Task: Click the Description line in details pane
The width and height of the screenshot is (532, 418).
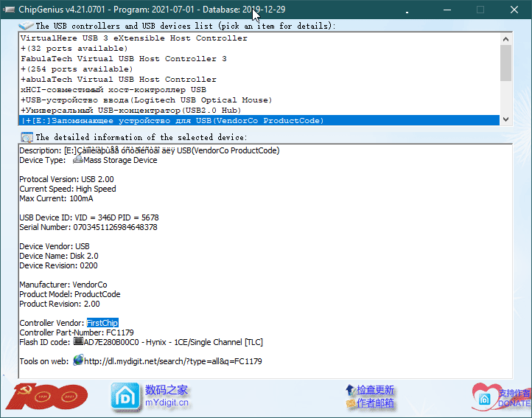Action: [150, 150]
